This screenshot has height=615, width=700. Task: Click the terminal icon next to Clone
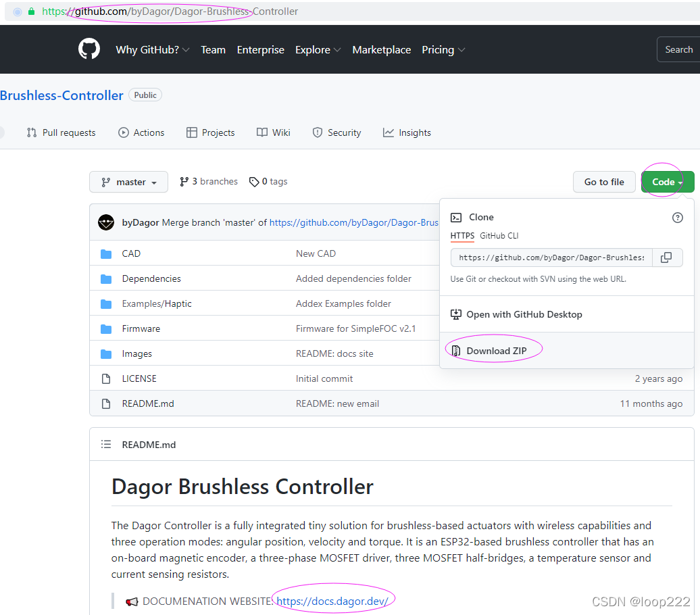tap(456, 218)
